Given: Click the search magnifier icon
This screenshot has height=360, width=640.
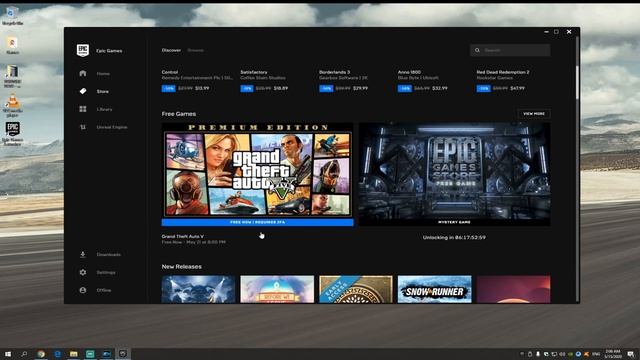Looking at the screenshot, I should coord(477,50).
